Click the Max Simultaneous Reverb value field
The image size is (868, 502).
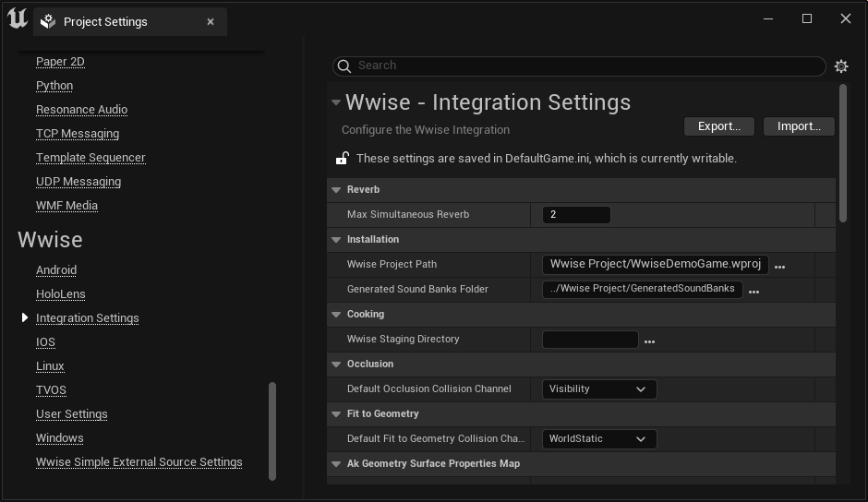pyautogui.click(x=576, y=215)
